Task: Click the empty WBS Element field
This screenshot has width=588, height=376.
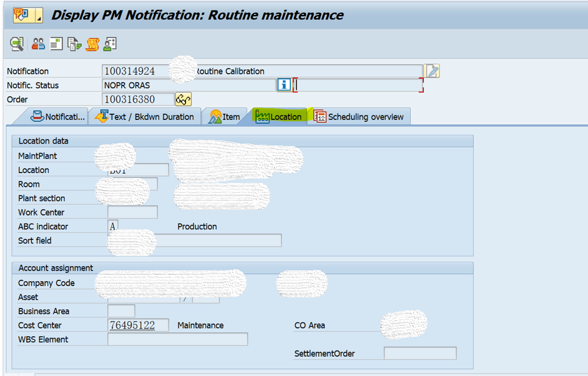Action: pyautogui.click(x=177, y=339)
